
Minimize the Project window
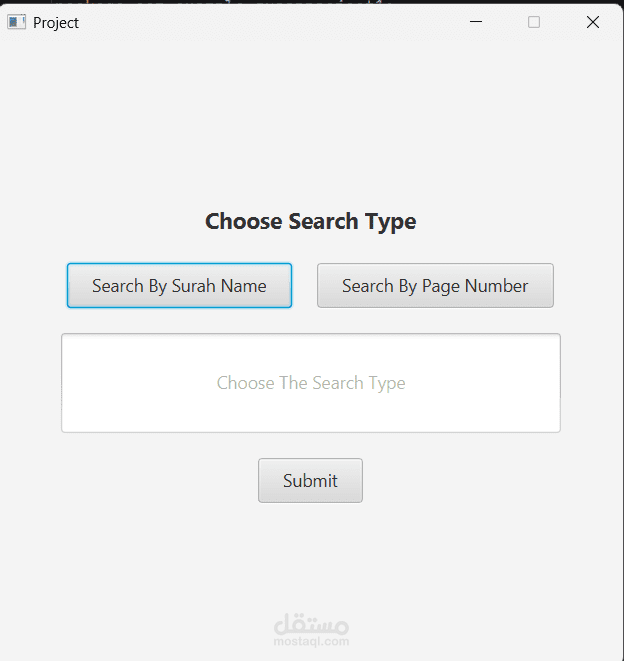pyautogui.click(x=476, y=22)
